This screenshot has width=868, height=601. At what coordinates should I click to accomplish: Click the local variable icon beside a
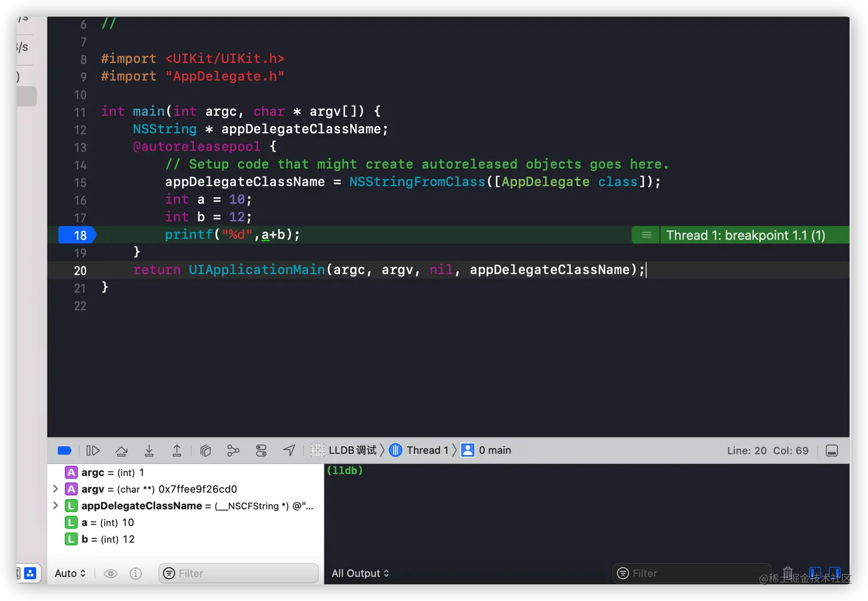click(71, 522)
